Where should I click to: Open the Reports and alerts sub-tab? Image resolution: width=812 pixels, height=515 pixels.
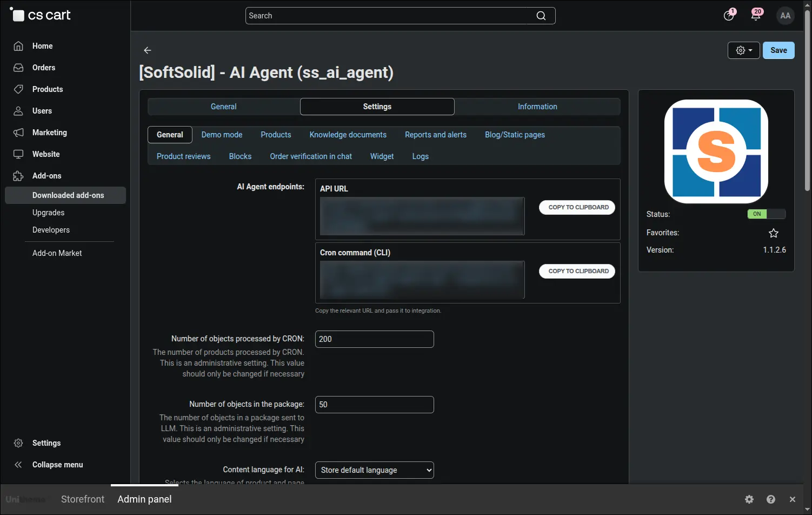pos(436,135)
